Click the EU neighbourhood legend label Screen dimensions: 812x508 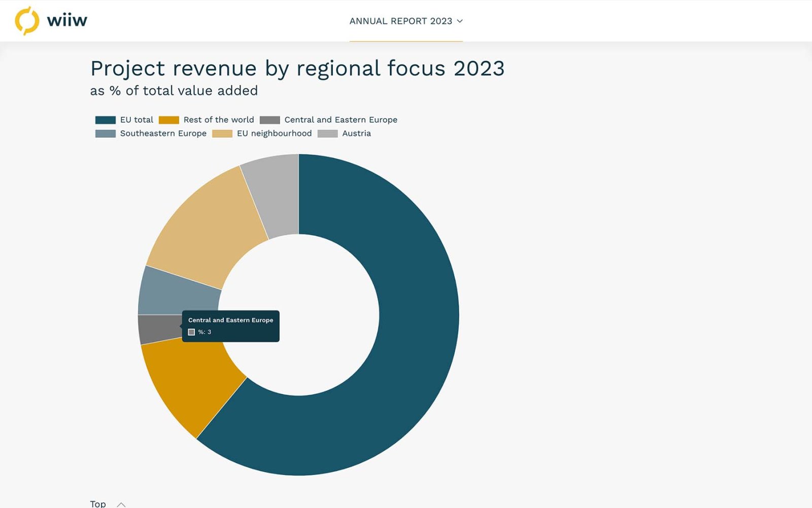pos(275,134)
